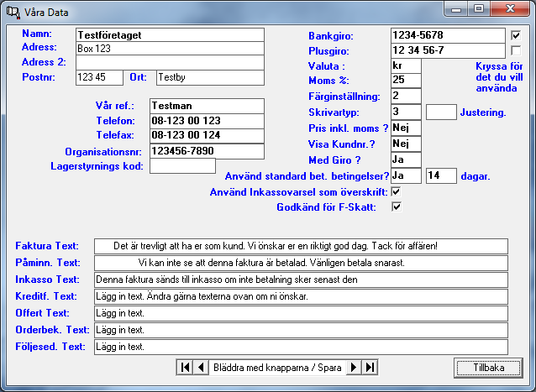Click the Orderbek. Text field
The height and width of the screenshot is (392, 536).
(x=301, y=330)
